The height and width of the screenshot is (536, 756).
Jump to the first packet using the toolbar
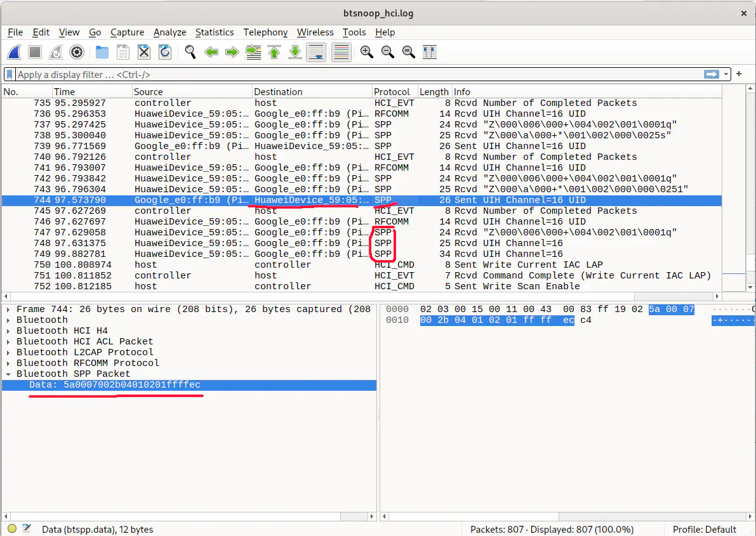pos(274,53)
